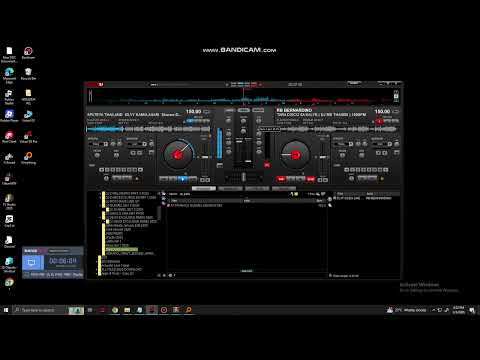
Task: Select the rightmost mixer mode tab above gain knobs
Action: [258, 110]
